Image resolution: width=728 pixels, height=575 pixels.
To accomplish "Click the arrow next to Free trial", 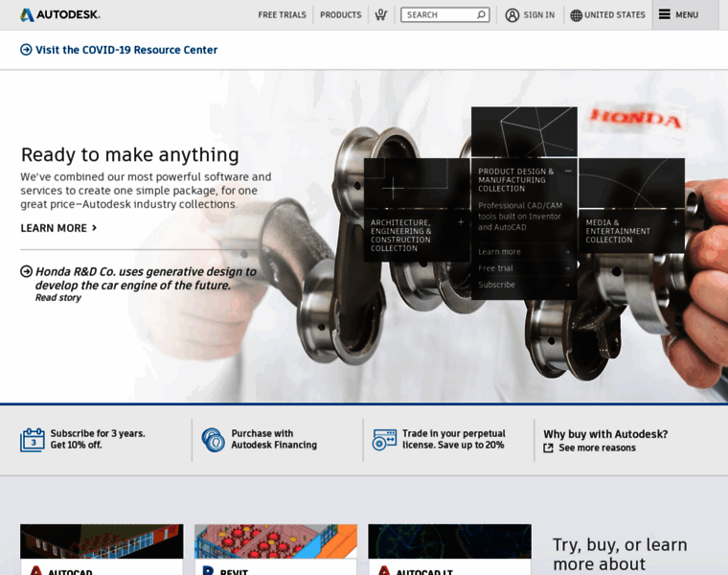I will coord(567,268).
